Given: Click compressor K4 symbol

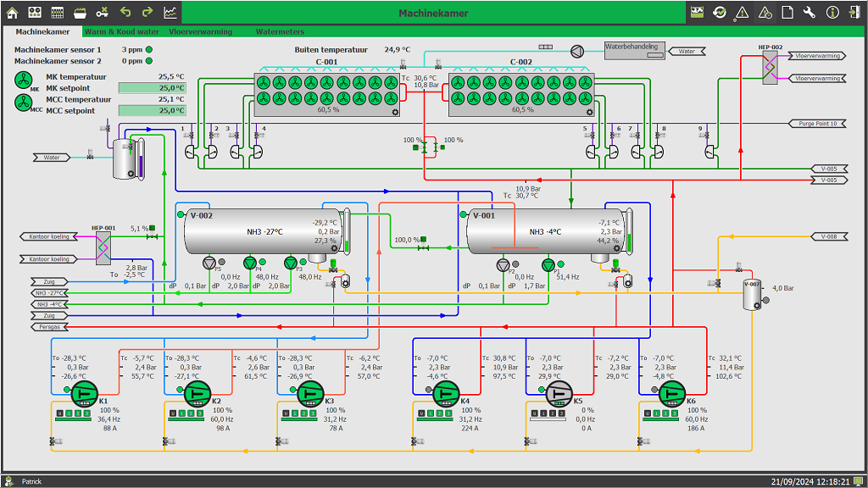Looking at the screenshot, I should point(446,393).
